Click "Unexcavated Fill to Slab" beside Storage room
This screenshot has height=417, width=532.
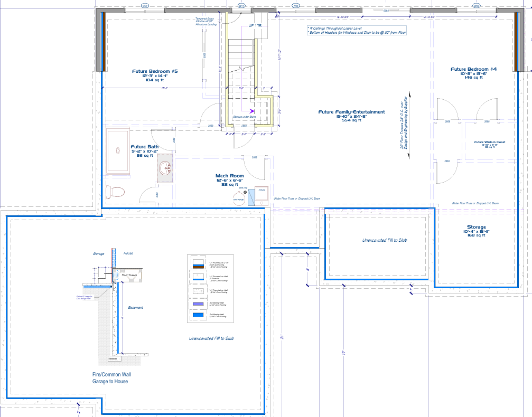(x=385, y=240)
